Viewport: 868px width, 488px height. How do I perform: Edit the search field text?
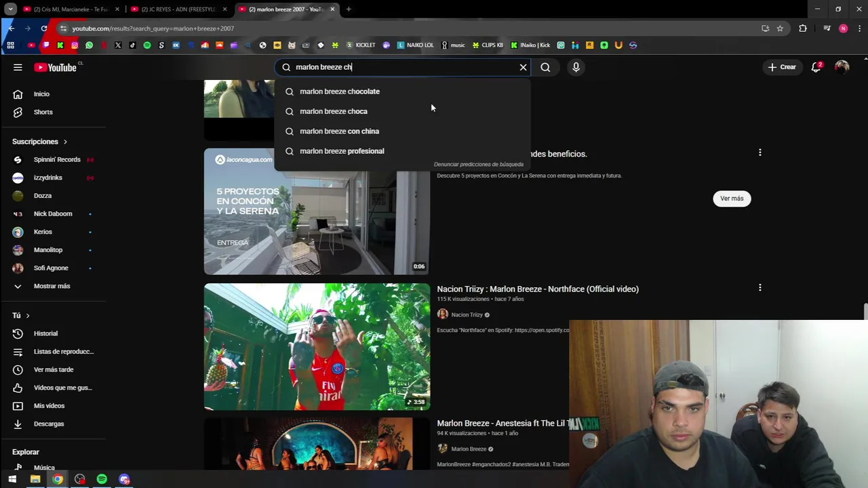click(x=403, y=67)
